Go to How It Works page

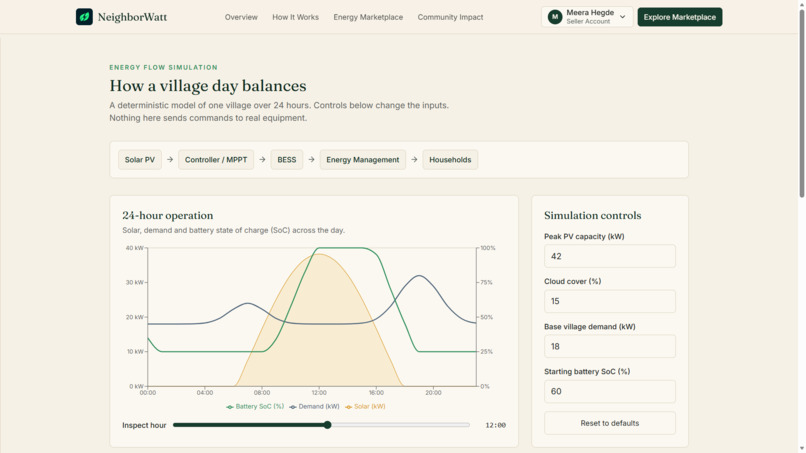pos(296,17)
